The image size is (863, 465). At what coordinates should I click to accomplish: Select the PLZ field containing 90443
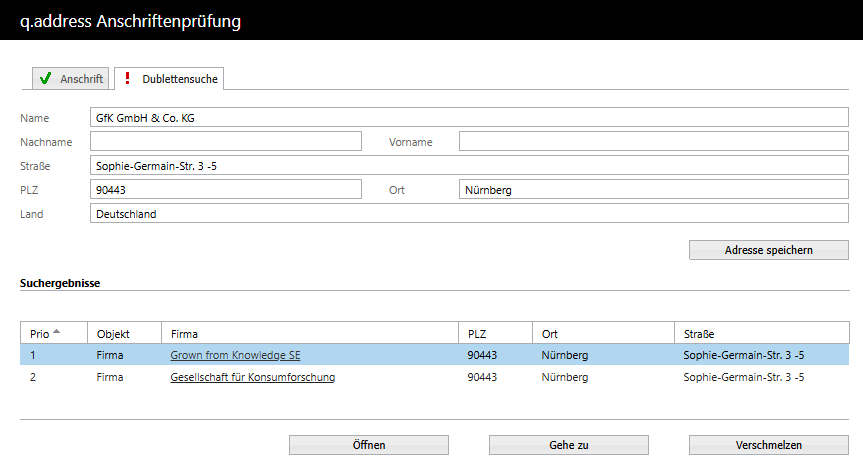(x=225, y=190)
